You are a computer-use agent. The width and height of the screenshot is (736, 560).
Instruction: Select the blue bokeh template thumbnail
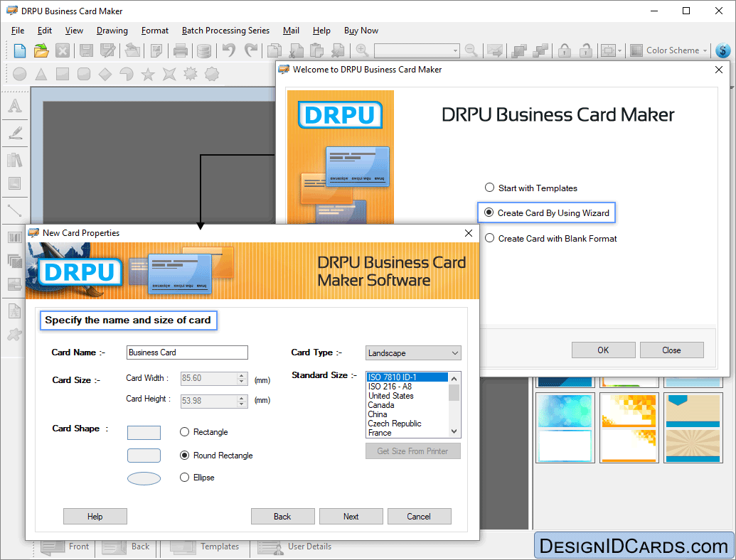(565, 427)
